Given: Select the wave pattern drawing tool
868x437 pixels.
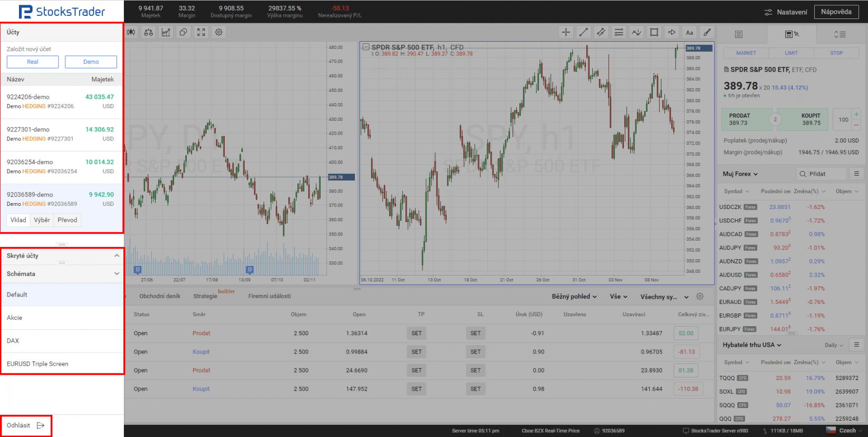Looking at the screenshot, I should (x=636, y=32).
